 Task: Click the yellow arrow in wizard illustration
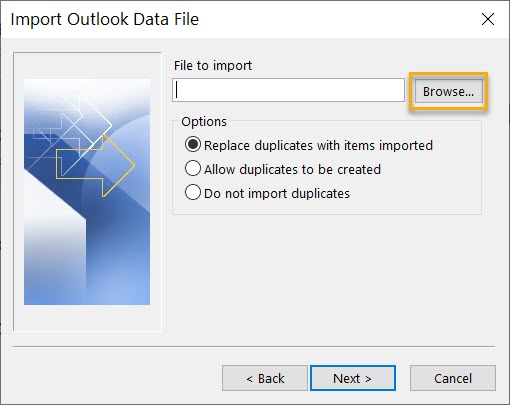click(97, 166)
